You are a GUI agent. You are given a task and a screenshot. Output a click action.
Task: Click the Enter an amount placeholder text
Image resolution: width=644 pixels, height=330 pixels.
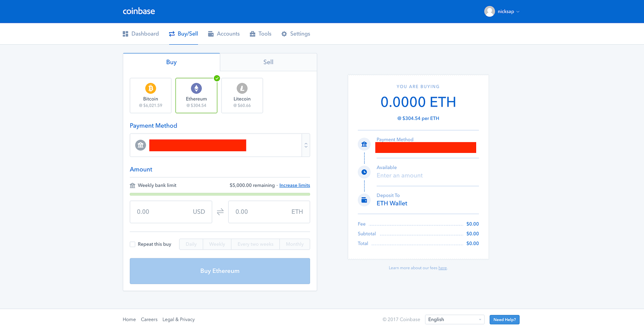400,175
